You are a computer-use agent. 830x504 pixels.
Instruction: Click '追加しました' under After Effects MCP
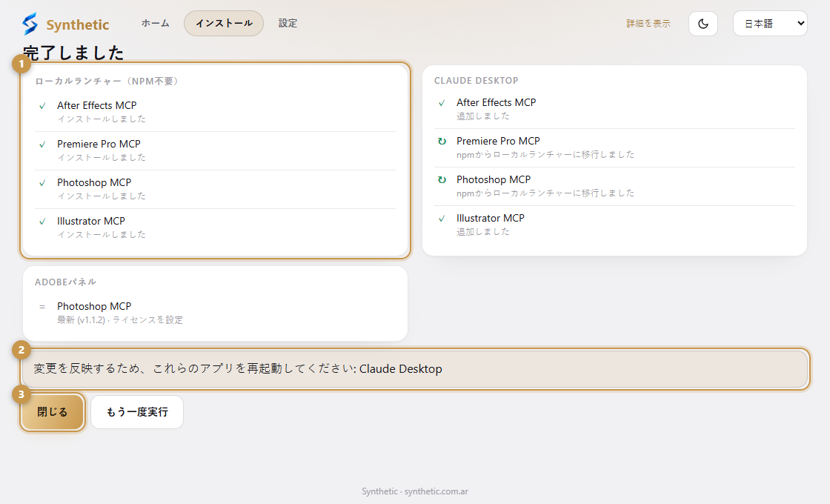(483, 116)
